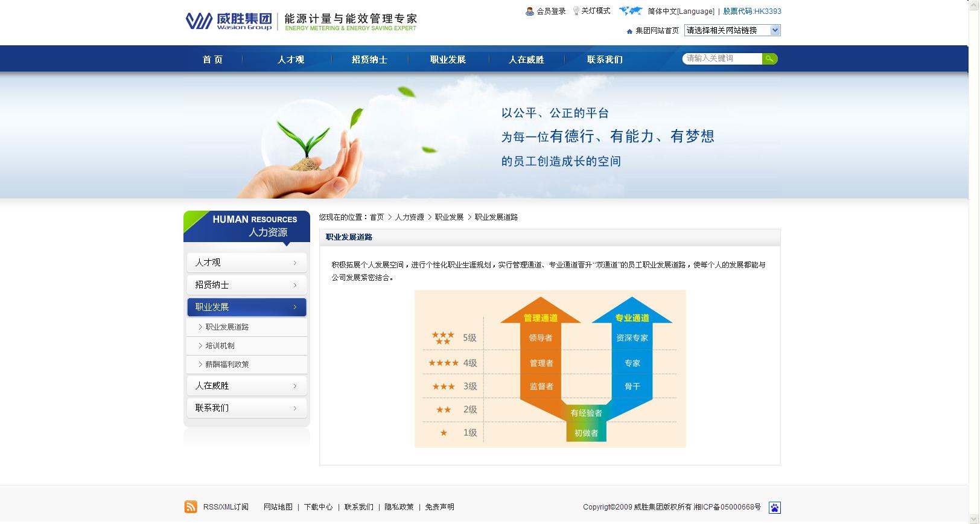Click the keyword search input field
980x524 pixels.
click(722, 59)
